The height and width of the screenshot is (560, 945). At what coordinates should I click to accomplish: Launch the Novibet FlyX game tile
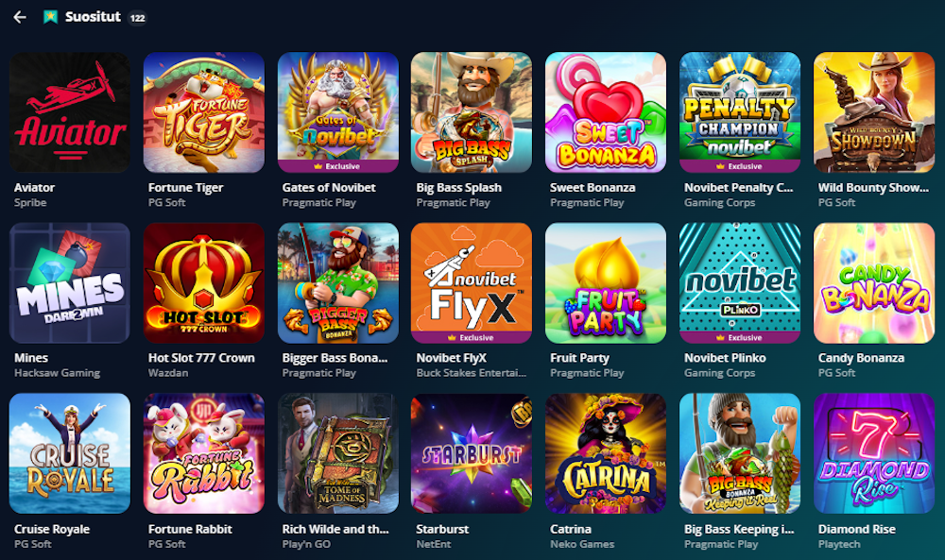point(472,283)
